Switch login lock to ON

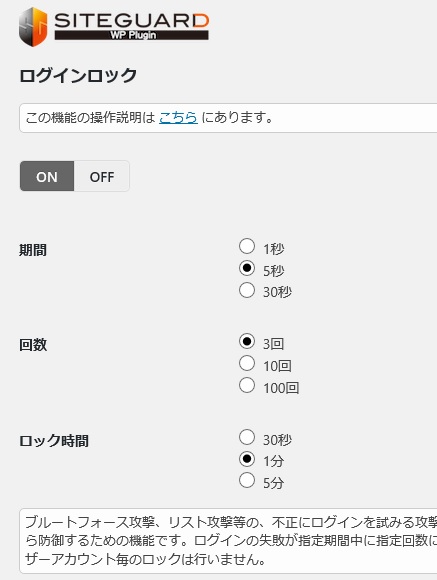coord(47,176)
